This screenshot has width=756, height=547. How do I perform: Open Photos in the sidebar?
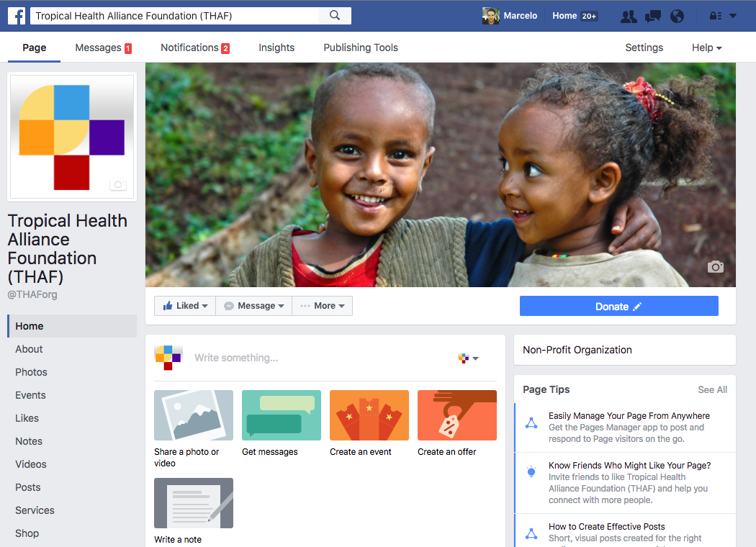click(x=32, y=372)
